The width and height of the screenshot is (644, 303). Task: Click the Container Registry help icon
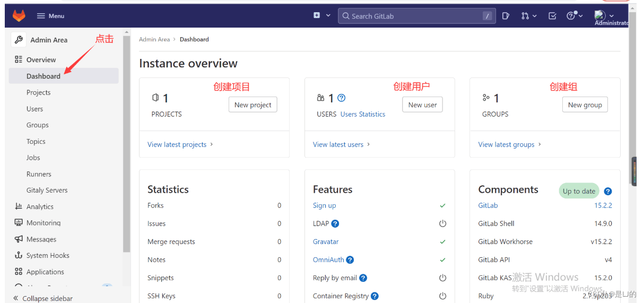tap(375, 296)
